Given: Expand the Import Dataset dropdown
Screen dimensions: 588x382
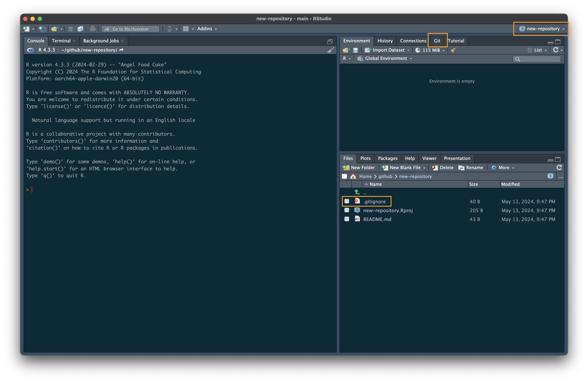Looking at the screenshot, I should (388, 50).
